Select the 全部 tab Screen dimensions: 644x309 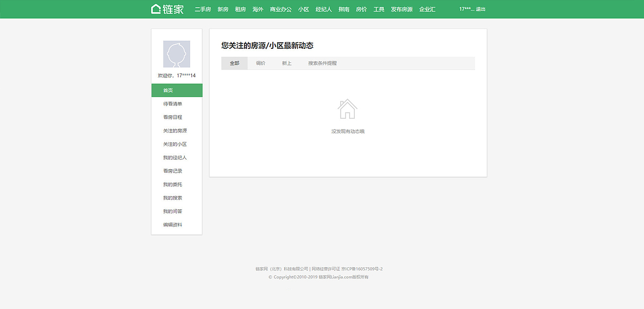tap(234, 63)
